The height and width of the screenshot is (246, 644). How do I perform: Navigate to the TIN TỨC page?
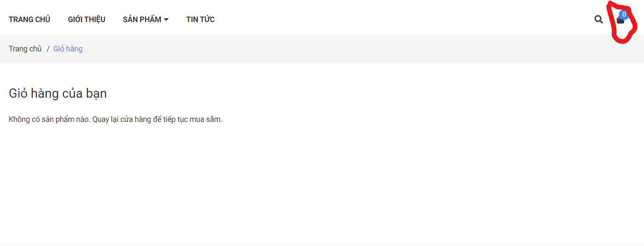click(x=200, y=20)
